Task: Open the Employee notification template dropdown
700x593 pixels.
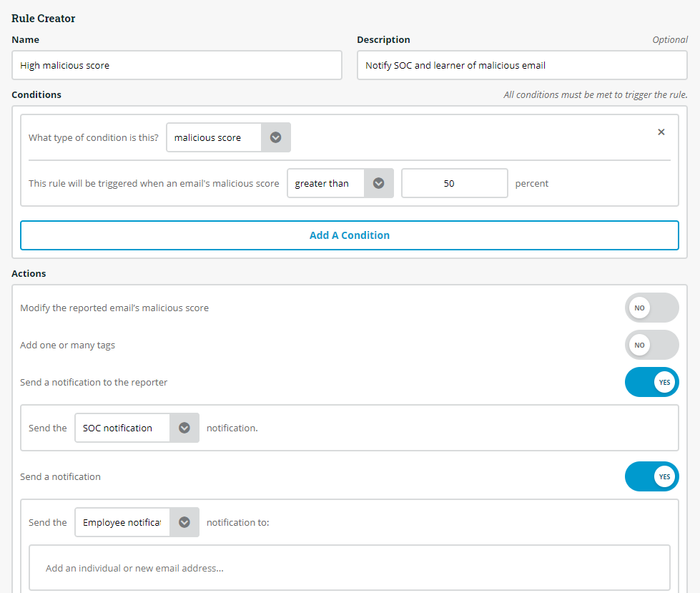Action: 122,523
